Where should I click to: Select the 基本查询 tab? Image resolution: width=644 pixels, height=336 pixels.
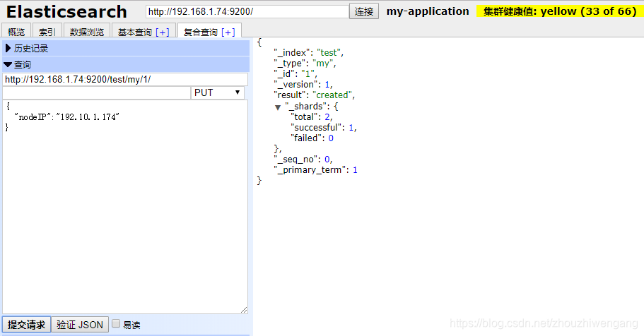(x=135, y=32)
